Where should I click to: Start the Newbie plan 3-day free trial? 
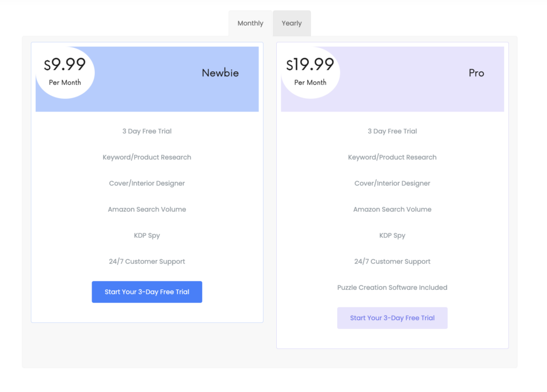click(147, 292)
